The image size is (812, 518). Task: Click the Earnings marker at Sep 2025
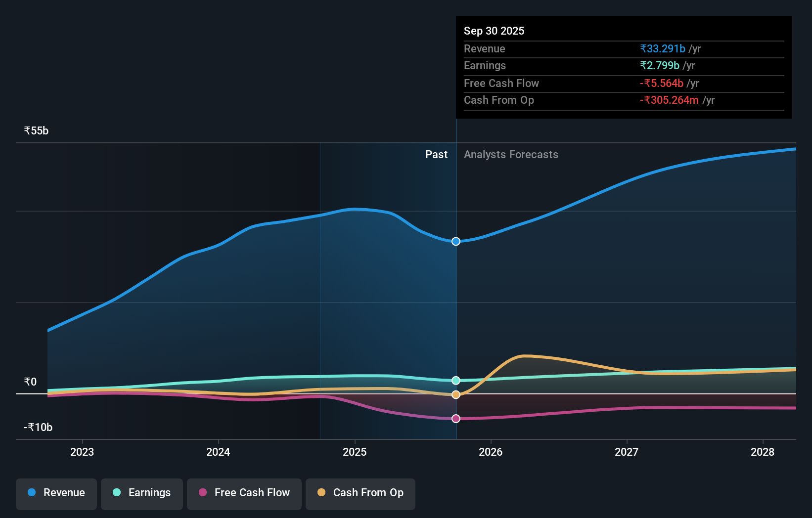[455, 380]
